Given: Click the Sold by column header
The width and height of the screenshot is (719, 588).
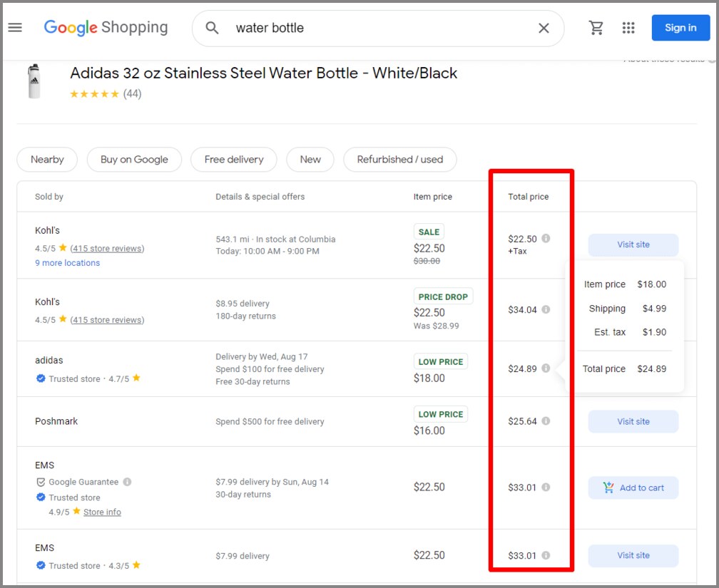Looking at the screenshot, I should [49, 197].
